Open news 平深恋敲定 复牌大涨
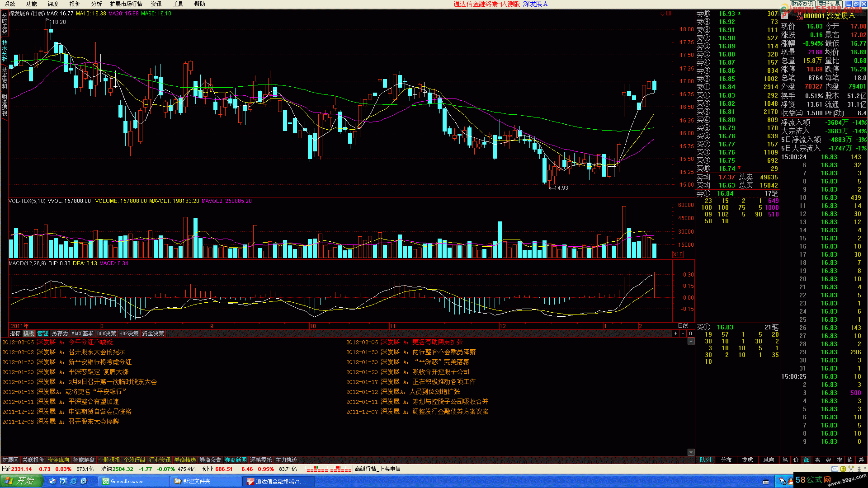 [99, 372]
